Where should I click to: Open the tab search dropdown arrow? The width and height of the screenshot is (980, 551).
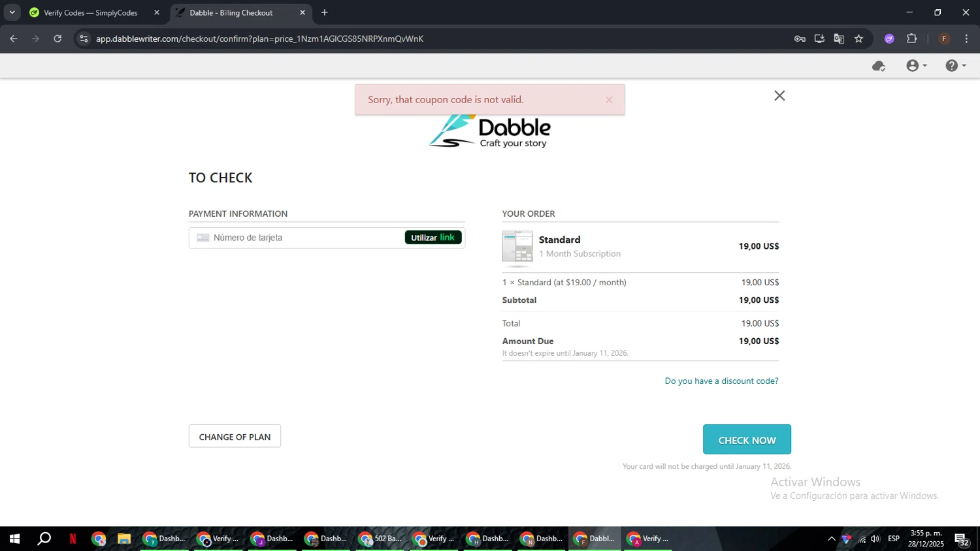tap(12, 12)
